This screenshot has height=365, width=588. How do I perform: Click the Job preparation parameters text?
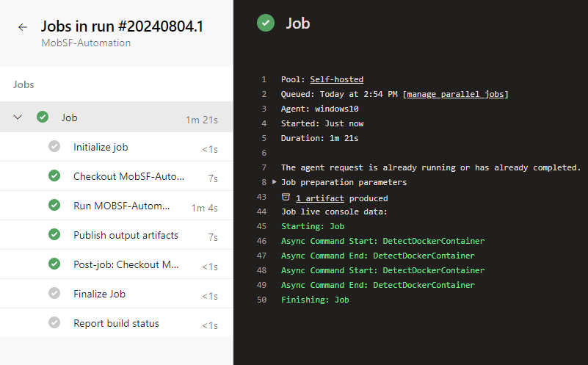pos(344,182)
